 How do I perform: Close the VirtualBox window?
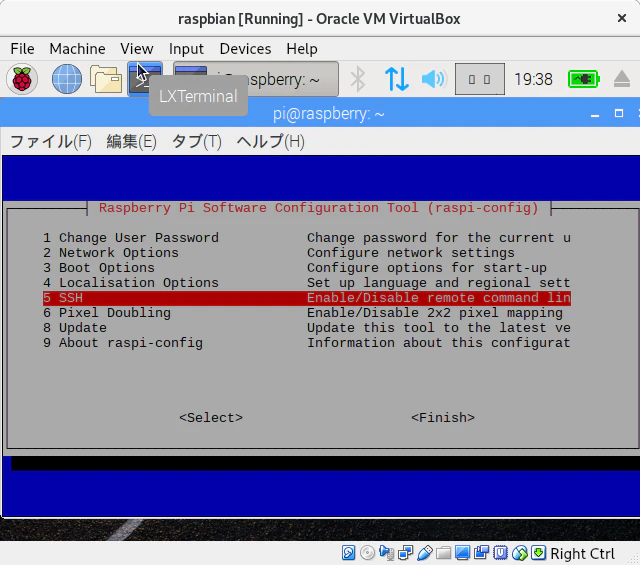pyautogui.click(x=622, y=18)
